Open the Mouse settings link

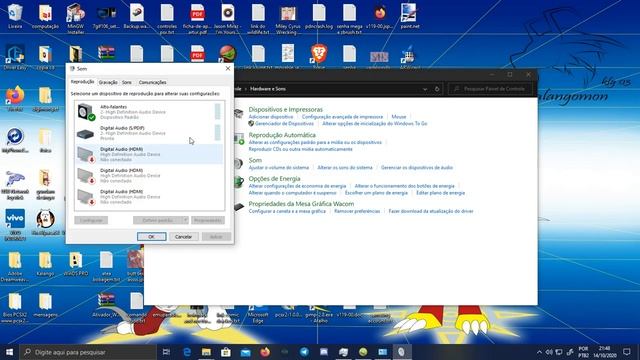[399, 117]
